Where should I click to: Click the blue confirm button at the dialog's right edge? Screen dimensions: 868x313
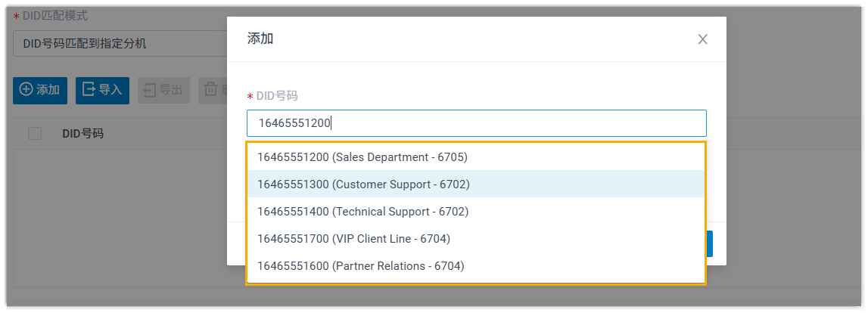[x=709, y=244]
